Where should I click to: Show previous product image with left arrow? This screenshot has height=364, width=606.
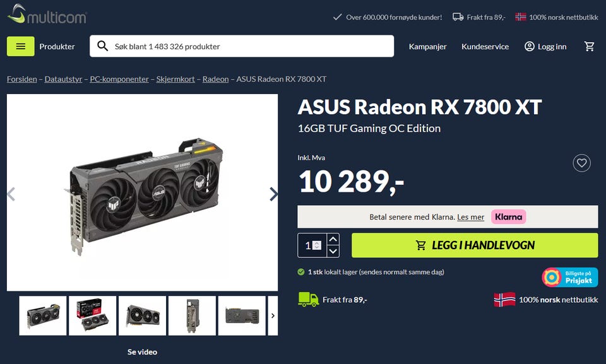pyautogui.click(x=11, y=194)
